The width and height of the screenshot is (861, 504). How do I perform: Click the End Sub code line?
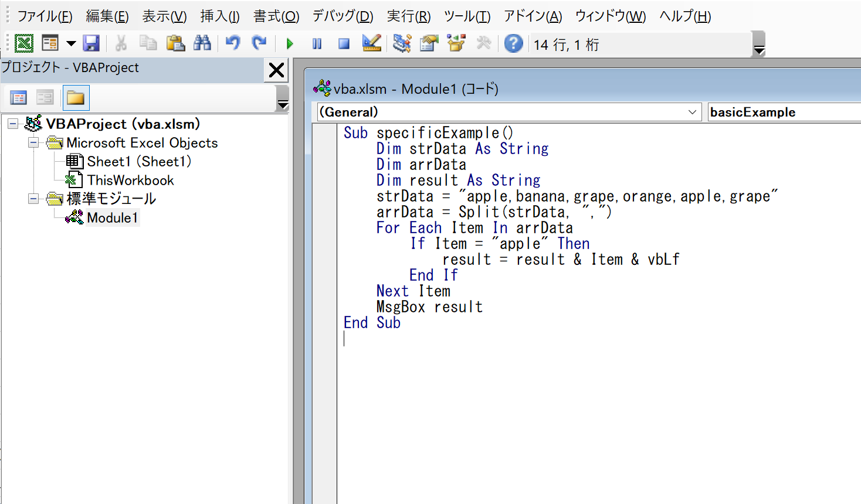click(372, 322)
